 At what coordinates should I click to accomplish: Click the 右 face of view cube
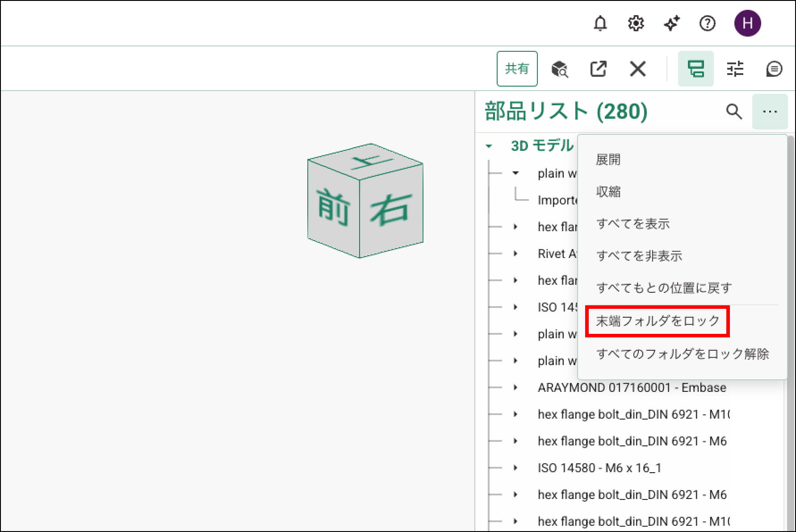coord(390,210)
